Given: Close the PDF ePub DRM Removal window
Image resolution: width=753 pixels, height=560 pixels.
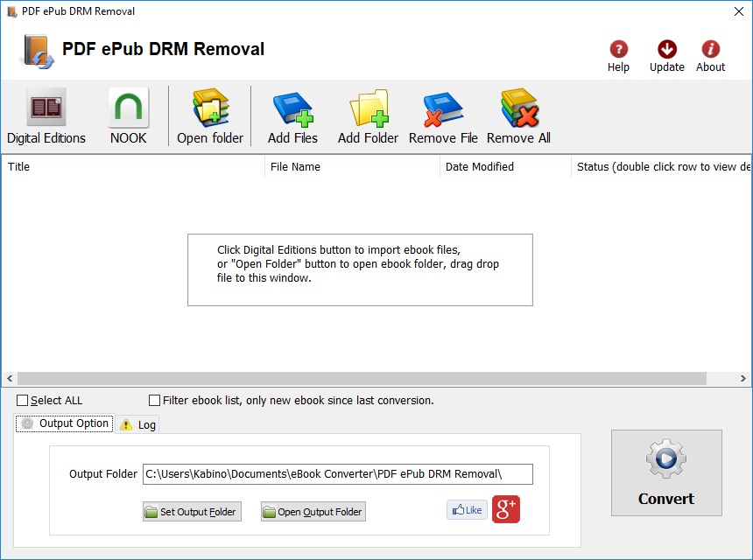Looking at the screenshot, I should tap(739, 11).
